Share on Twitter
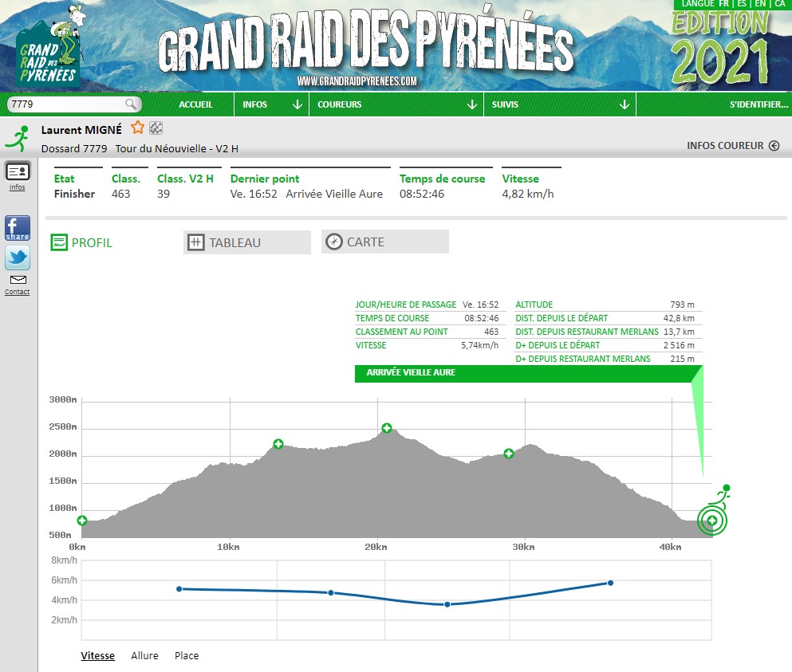The width and height of the screenshot is (792, 672). pos(18,257)
